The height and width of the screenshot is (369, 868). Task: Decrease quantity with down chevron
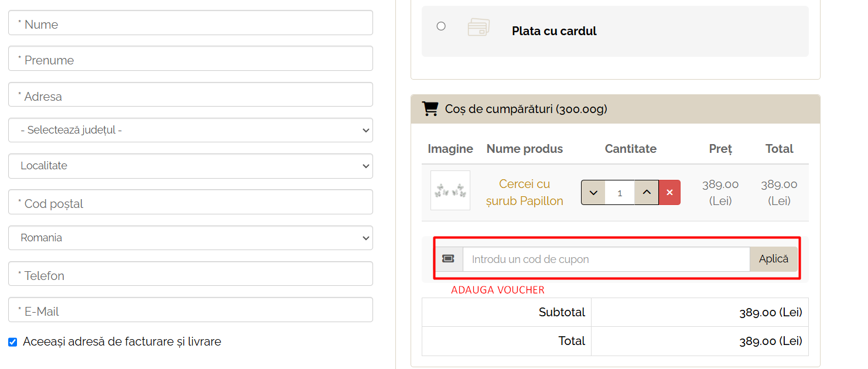(593, 192)
